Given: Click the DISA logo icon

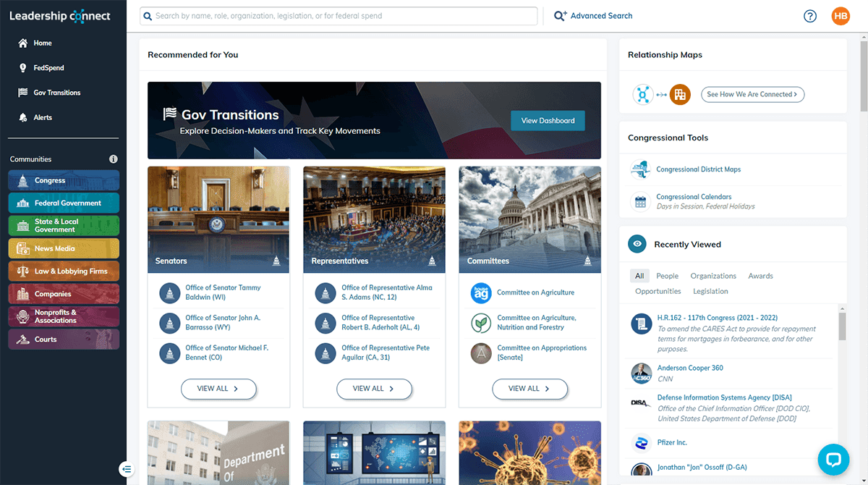Looking at the screenshot, I should [x=641, y=403].
